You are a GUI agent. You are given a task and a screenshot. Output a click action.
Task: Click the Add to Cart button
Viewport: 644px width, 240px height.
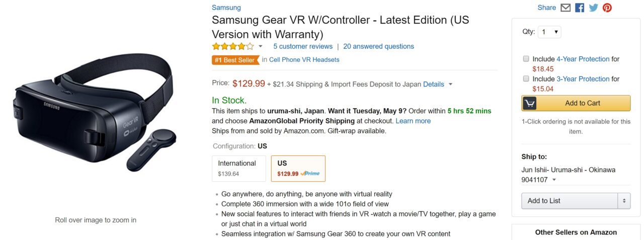[583, 103]
